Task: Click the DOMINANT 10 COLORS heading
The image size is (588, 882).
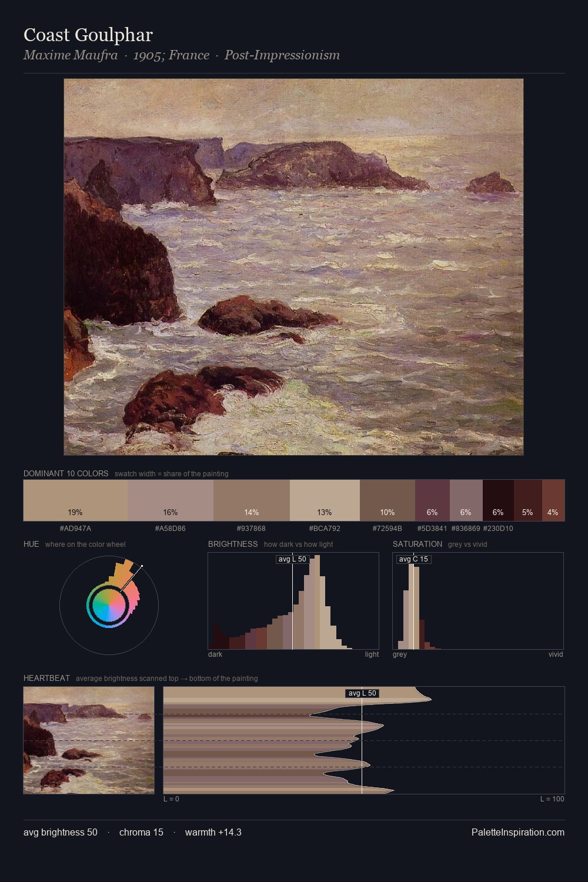Action: [x=66, y=473]
